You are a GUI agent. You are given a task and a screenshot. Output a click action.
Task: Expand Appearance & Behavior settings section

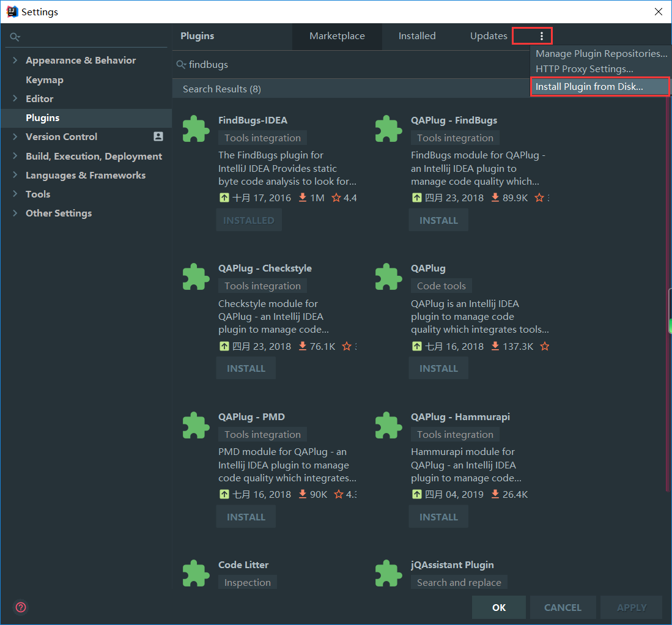[15, 61]
